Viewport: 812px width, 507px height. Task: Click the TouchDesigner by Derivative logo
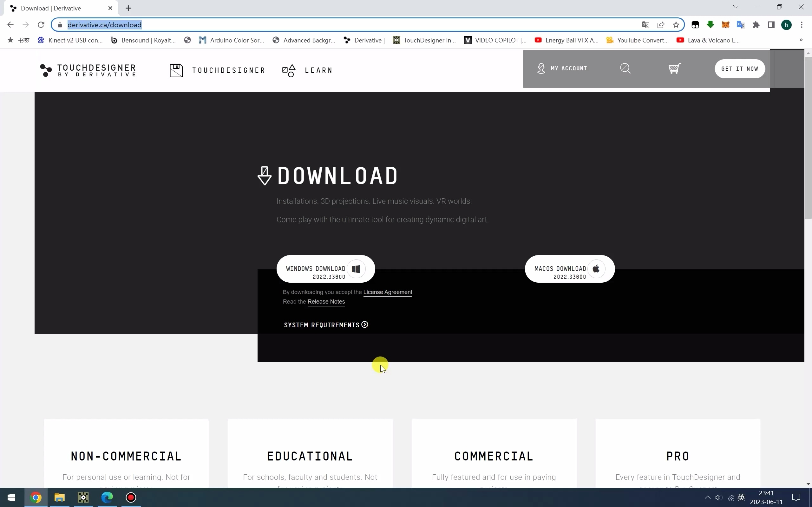(88, 70)
